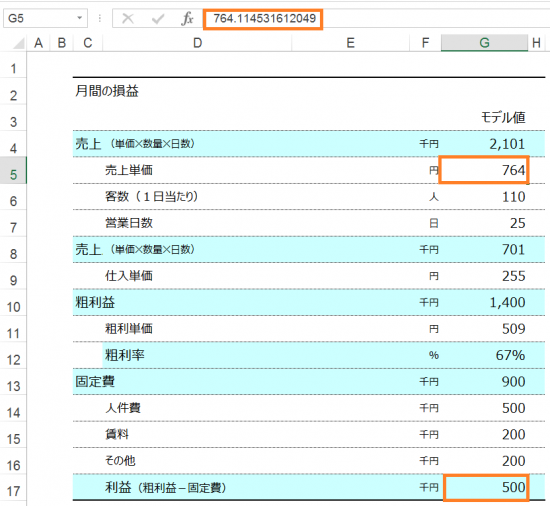Screen dimensions: 550x506
Task: Select cell with value 2,101
Action: (484, 144)
